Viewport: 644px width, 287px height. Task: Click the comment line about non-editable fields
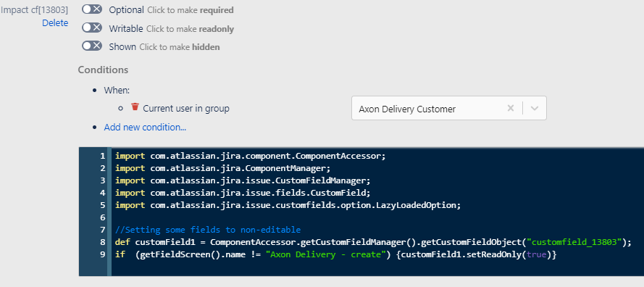tap(208, 230)
